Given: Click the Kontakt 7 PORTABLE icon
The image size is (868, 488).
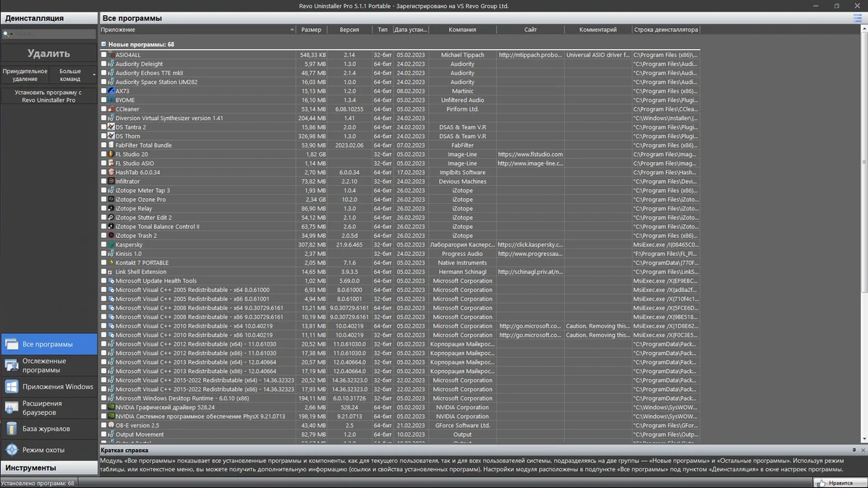Looking at the screenshot, I should point(111,262).
